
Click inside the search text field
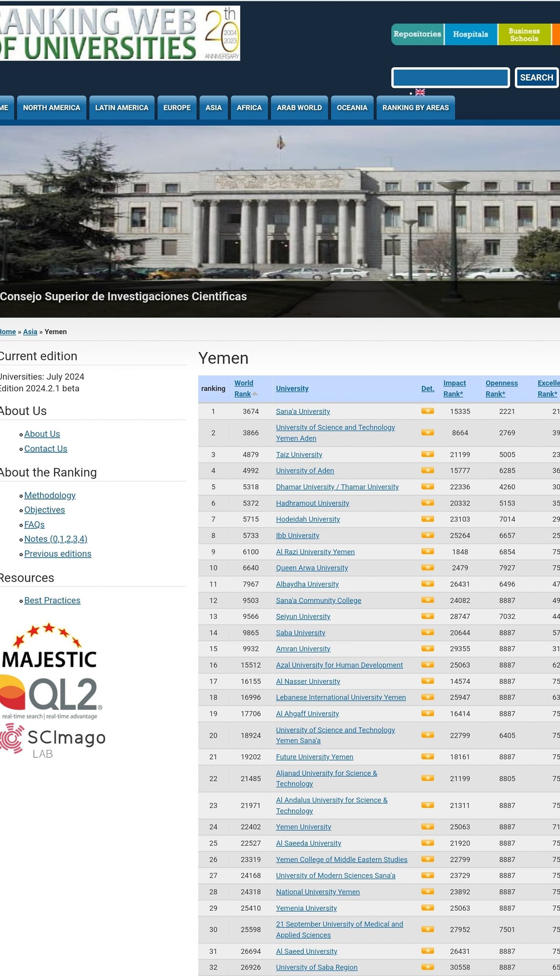point(450,78)
